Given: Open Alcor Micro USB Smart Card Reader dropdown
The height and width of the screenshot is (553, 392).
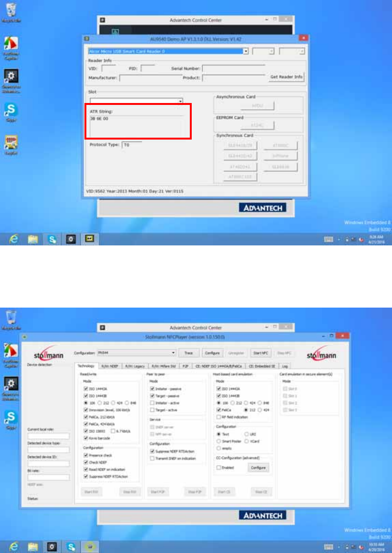Looking at the screenshot, I should click(x=246, y=51).
